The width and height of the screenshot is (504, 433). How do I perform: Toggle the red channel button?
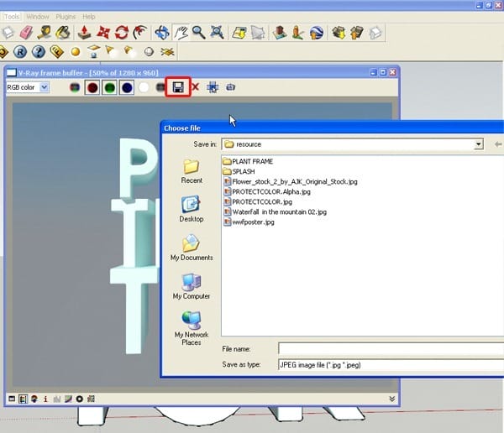[x=92, y=87]
